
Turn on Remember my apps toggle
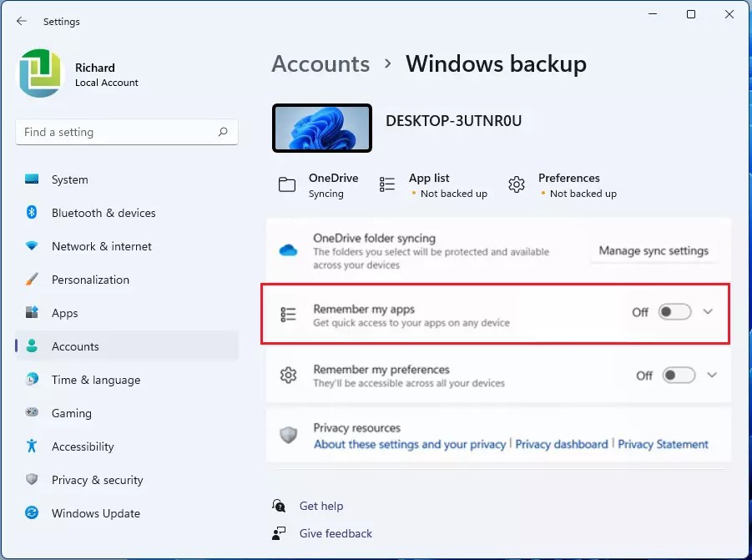pyautogui.click(x=674, y=312)
